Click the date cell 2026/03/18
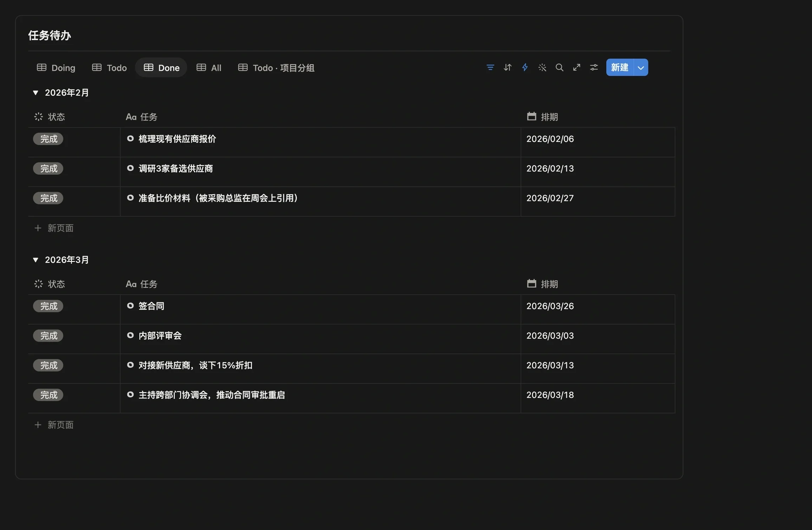The image size is (812, 530). pos(598,398)
